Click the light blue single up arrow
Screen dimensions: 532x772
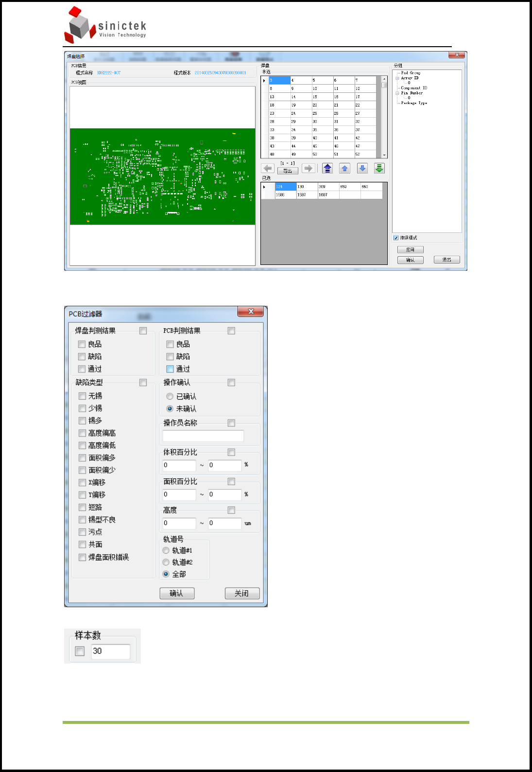coord(344,168)
